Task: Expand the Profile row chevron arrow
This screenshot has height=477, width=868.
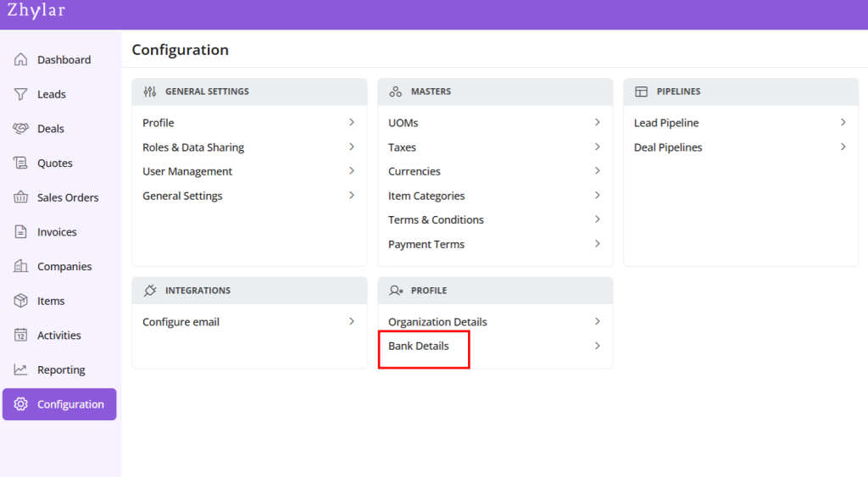Action: point(351,123)
